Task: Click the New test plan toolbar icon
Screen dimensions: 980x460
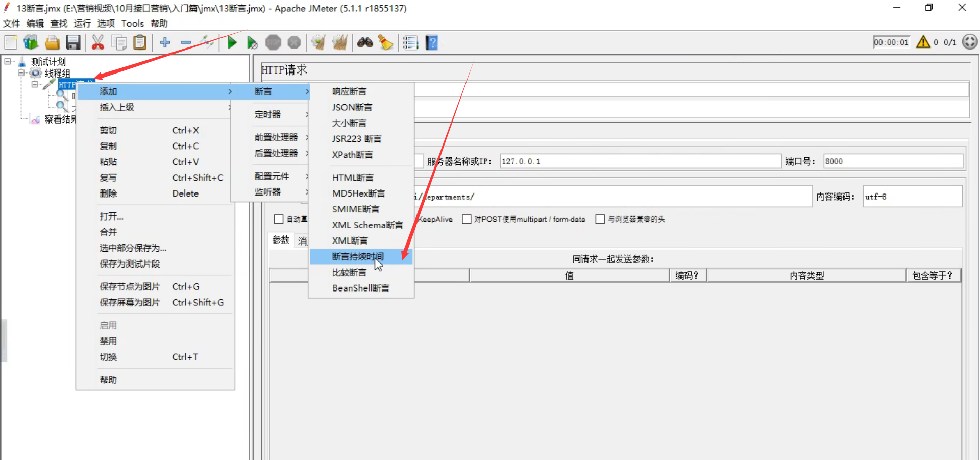Action: click(11, 42)
